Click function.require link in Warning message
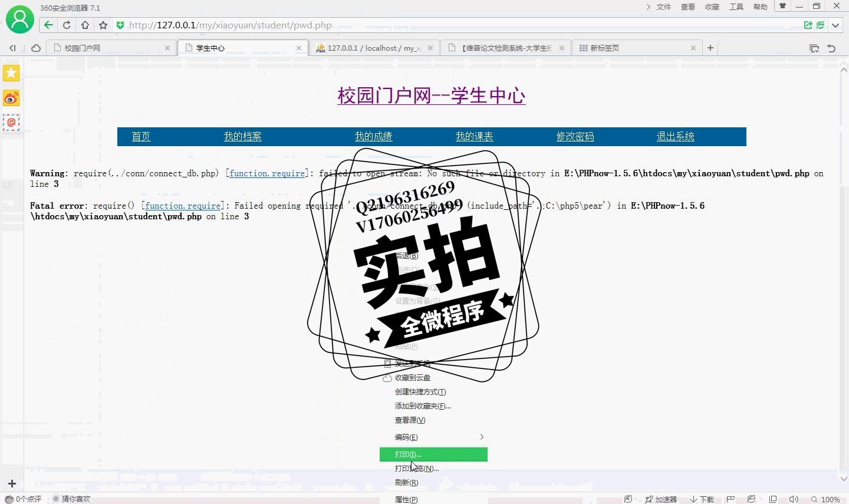The height and width of the screenshot is (504, 849). [267, 173]
